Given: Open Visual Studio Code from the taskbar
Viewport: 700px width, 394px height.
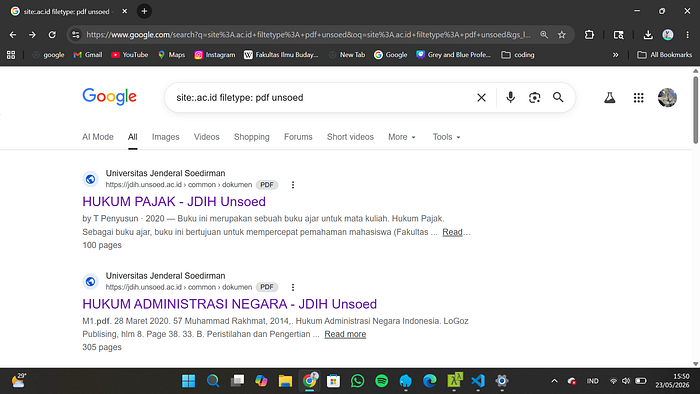Looking at the screenshot, I should [478, 381].
